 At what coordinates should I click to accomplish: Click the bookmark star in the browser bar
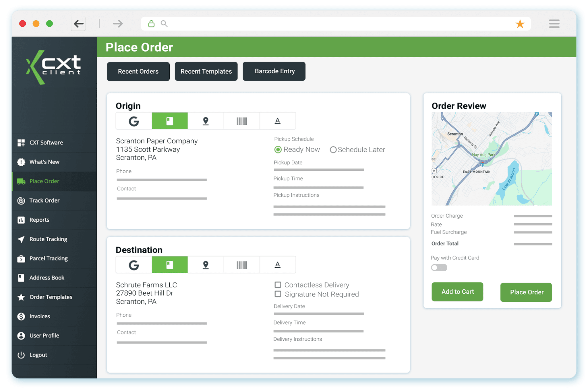pyautogui.click(x=520, y=24)
